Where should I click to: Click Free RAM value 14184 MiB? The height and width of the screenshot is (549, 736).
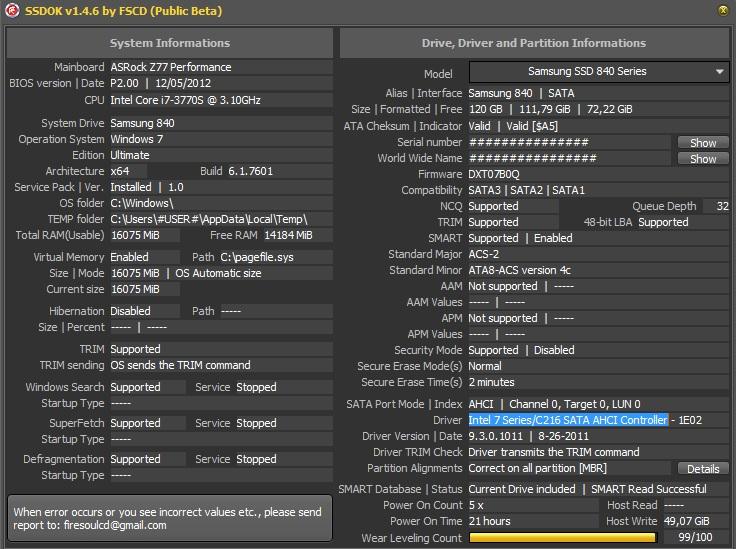point(288,235)
